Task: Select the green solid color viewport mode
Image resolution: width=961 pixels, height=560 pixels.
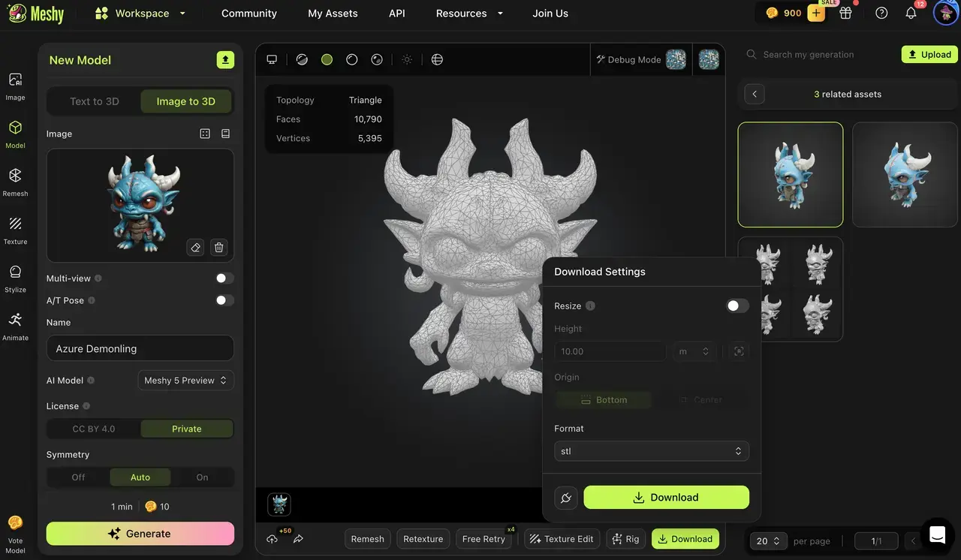Action: [327, 59]
